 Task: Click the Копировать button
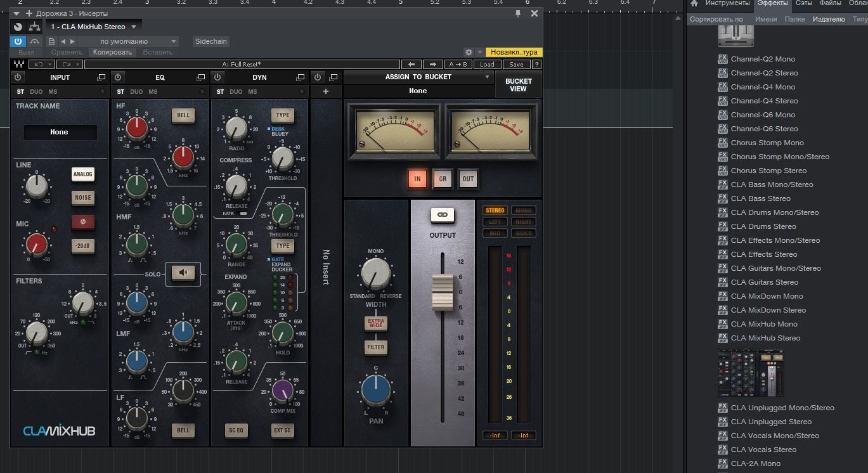pos(112,52)
